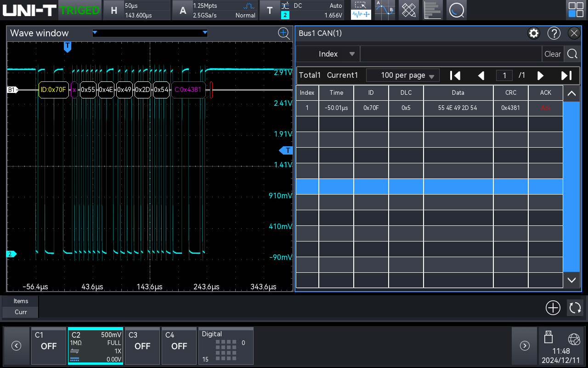Clear the bus search filter
588x368 pixels.
553,54
